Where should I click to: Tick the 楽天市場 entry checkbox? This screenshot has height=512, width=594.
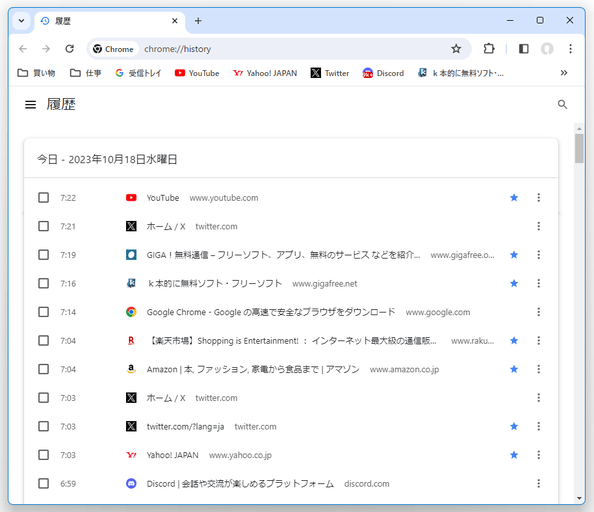tap(44, 340)
